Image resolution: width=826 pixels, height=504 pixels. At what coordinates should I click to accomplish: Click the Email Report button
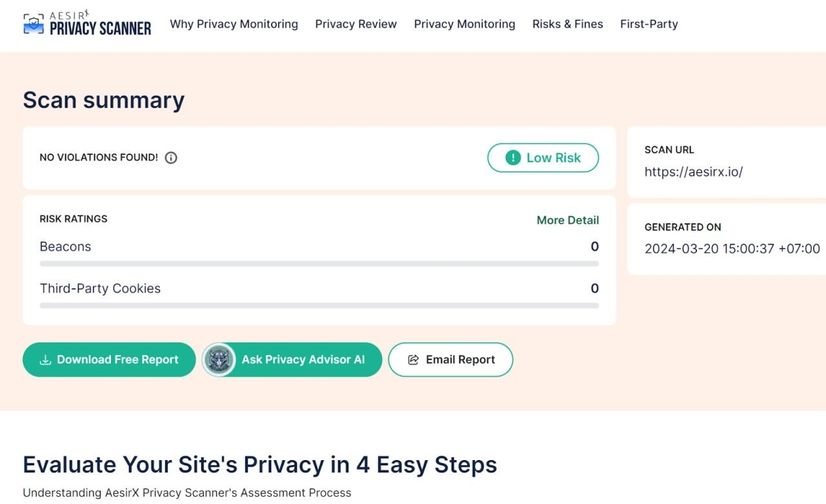[x=450, y=359]
